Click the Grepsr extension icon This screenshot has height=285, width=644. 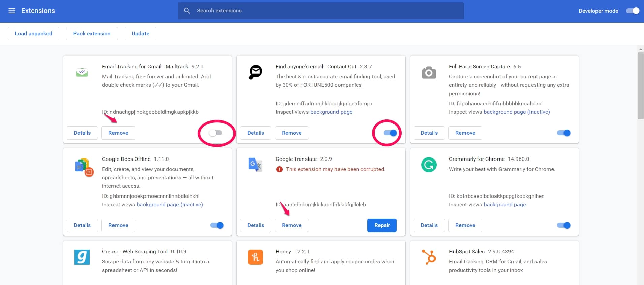tap(82, 257)
